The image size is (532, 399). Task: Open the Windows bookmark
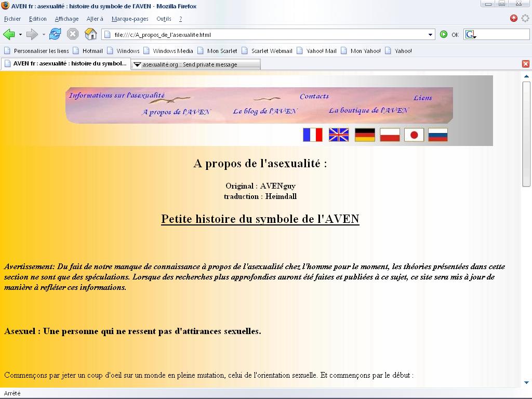(123, 51)
